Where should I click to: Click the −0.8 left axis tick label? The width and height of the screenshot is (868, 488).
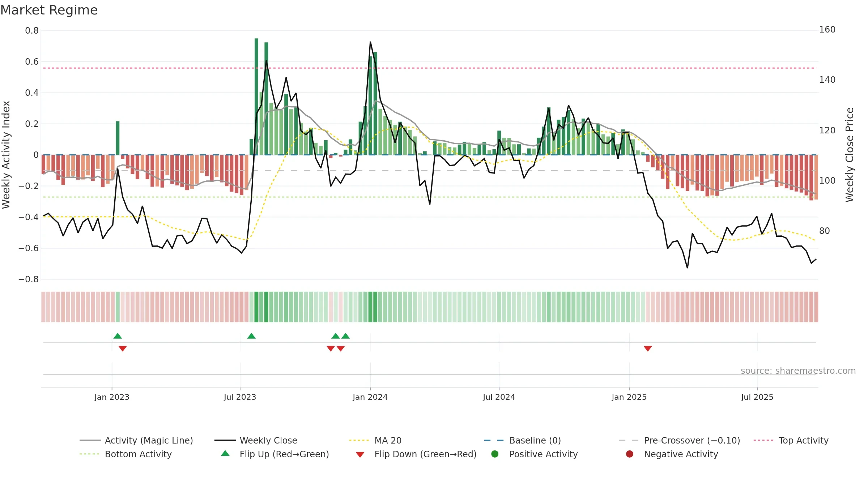click(x=29, y=279)
